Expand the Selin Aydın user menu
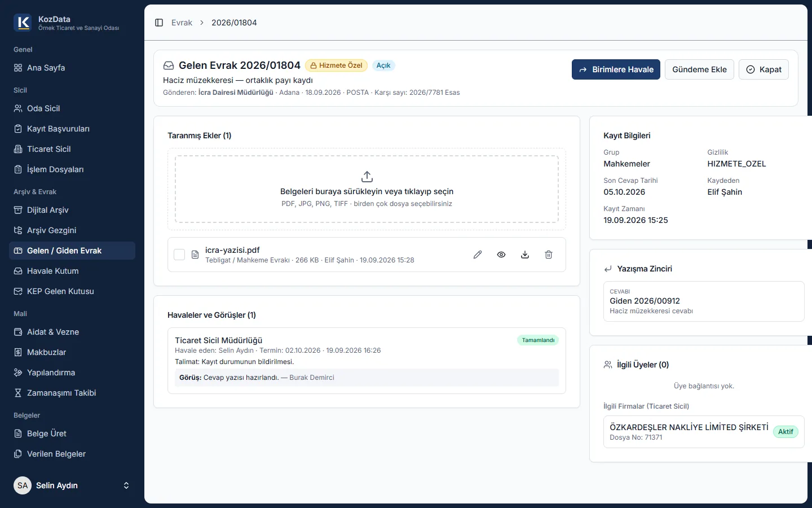 tap(72, 485)
